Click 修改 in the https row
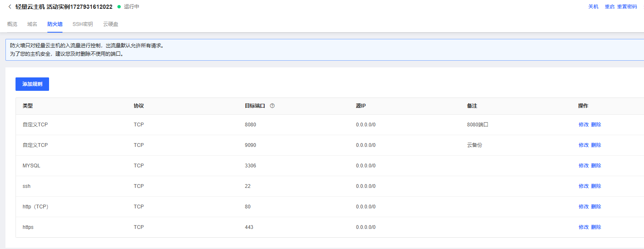The height and width of the screenshot is (249, 644). [584, 227]
